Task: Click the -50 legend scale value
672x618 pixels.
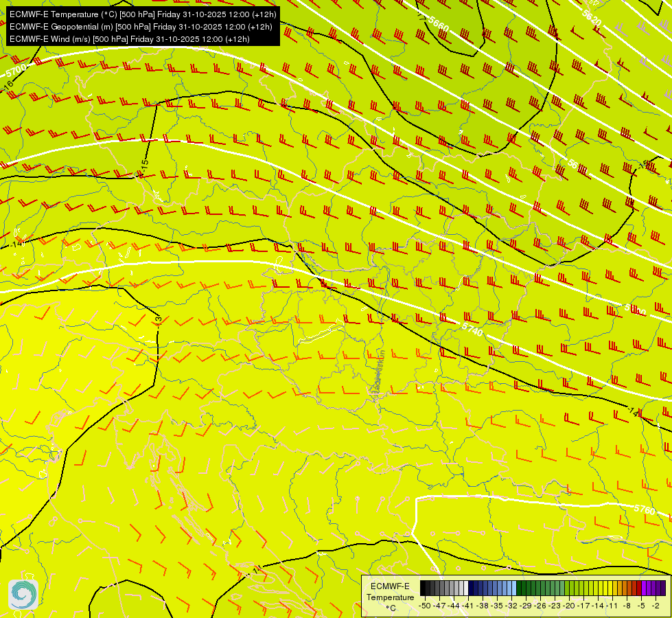Action: coord(425,606)
